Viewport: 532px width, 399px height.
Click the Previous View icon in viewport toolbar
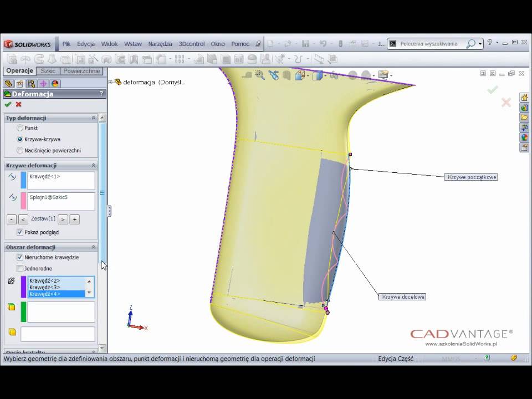273,75
